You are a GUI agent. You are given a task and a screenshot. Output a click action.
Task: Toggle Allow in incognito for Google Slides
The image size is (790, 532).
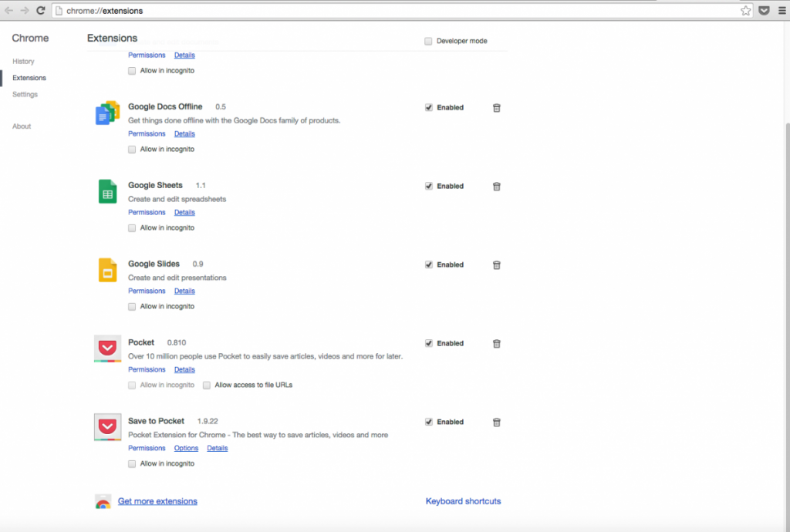132,307
